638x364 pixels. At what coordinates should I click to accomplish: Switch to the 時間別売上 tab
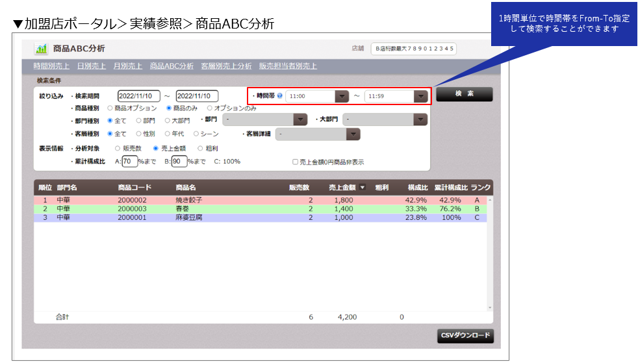[x=51, y=66]
